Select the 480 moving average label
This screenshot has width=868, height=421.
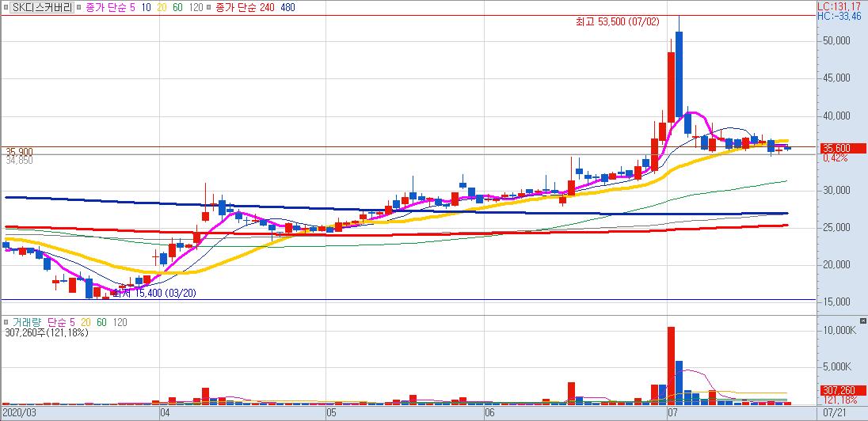pyautogui.click(x=287, y=8)
